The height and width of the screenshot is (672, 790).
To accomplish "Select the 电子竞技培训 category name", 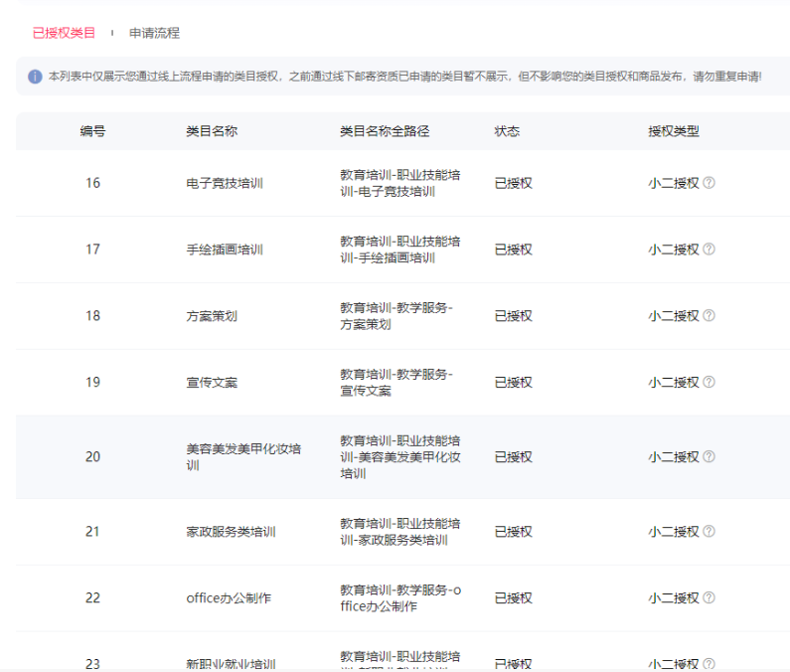I will [225, 183].
